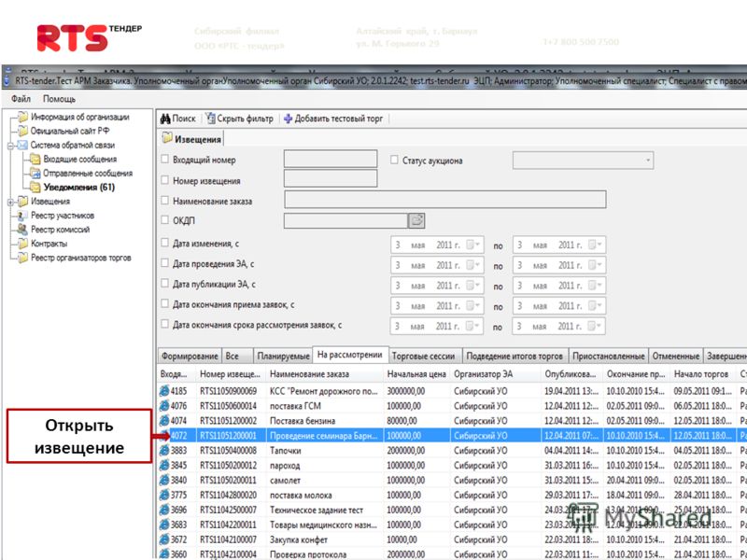Click the folder icon of Контракты

pos(22,244)
